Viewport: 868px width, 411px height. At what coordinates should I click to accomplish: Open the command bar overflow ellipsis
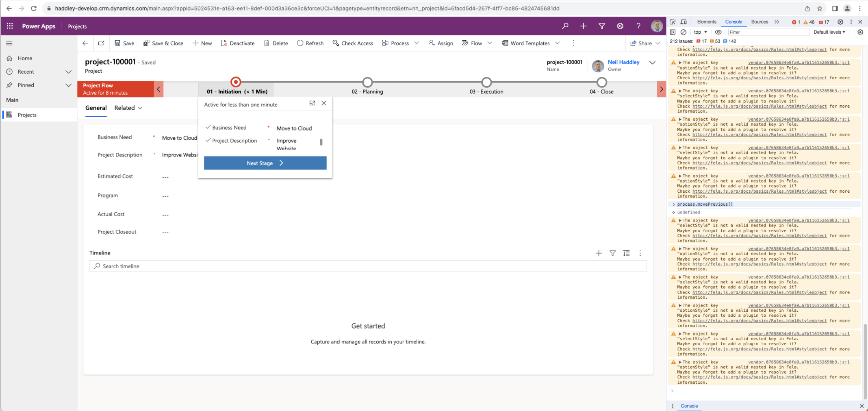[x=573, y=43]
